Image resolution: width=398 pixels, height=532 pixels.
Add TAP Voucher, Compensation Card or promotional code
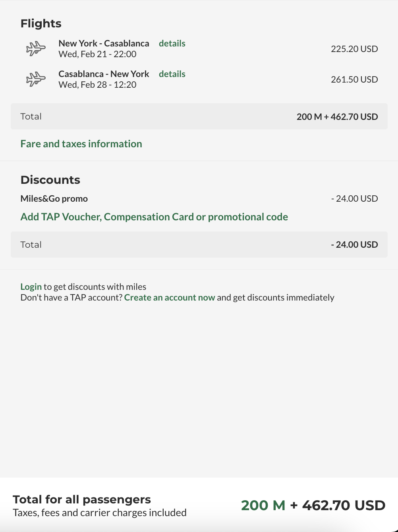154,217
